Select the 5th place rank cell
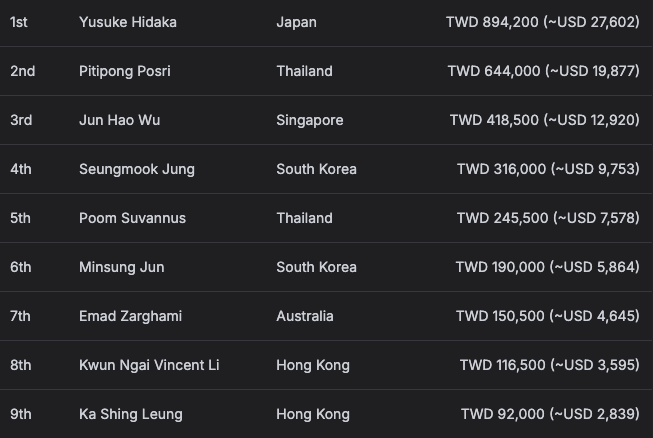This screenshot has width=653, height=438. [20, 218]
